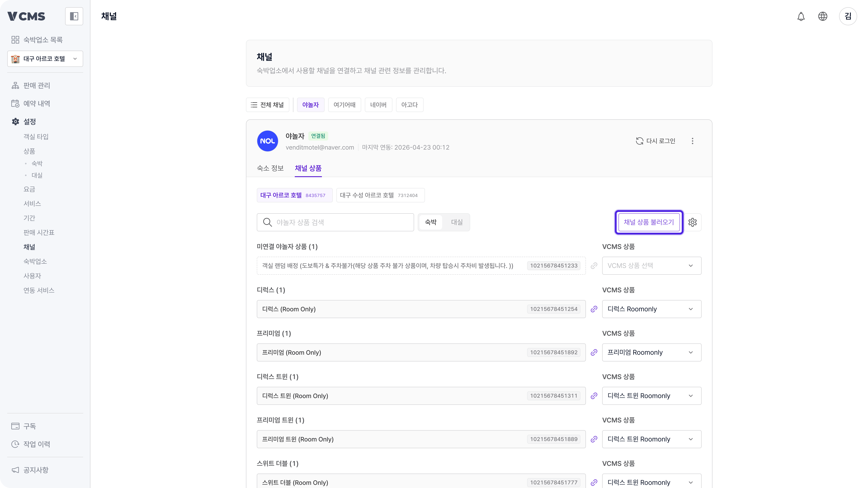Image resolution: width=868 pixels, height=488 pixels.
Task: Open 판매 시간표 settings item
Action: 39,233
